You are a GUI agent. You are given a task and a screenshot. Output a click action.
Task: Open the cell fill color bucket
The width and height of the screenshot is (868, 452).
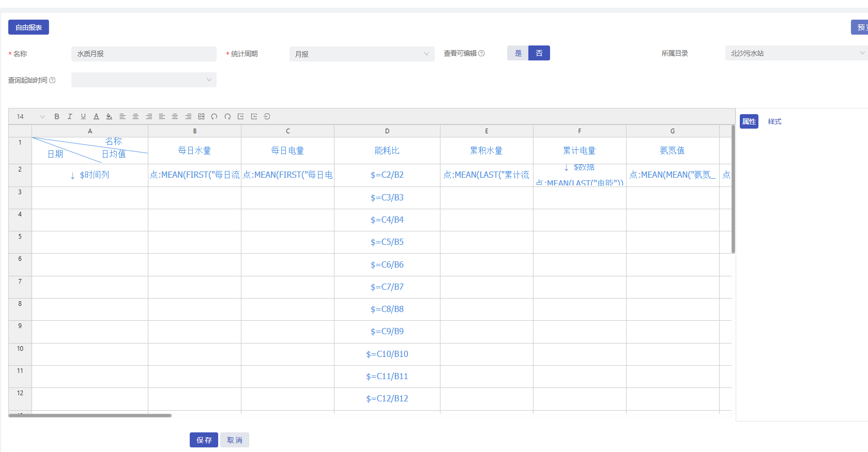pyautogui.click(x=109, y=117)
